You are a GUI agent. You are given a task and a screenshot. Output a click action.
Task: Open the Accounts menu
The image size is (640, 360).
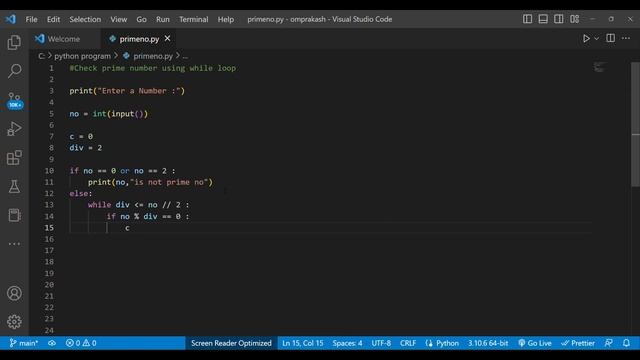(x=14, y=293)
